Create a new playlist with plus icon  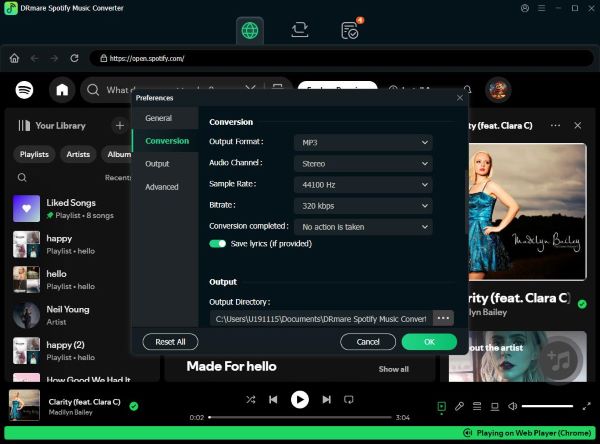[120, 126]
